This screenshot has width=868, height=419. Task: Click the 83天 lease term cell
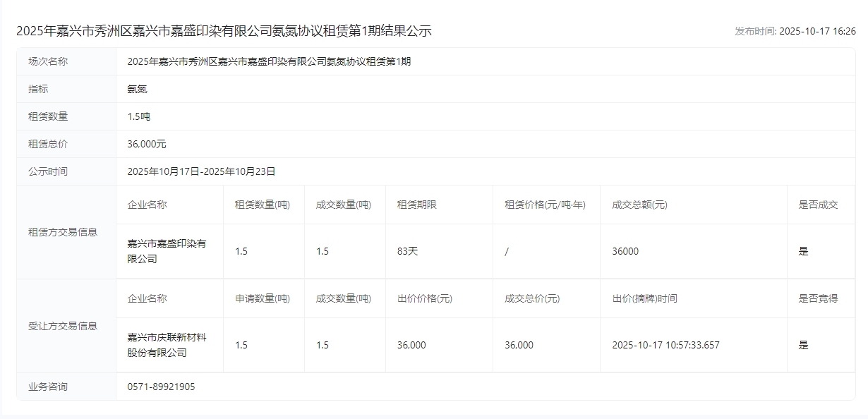point(407,251)
